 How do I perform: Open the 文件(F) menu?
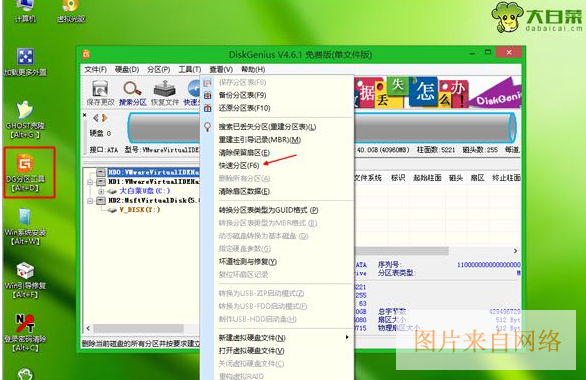(x=95, y=69)
